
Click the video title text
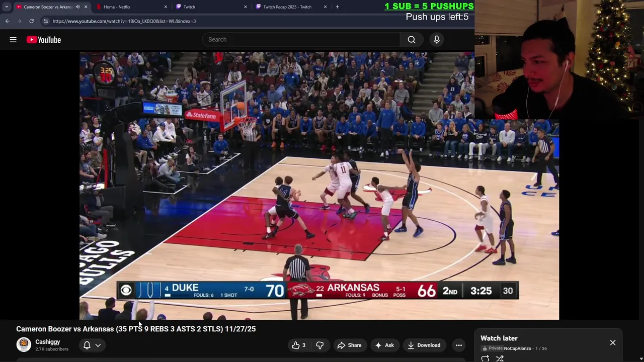pyautogui.click(x=136, y=329)
